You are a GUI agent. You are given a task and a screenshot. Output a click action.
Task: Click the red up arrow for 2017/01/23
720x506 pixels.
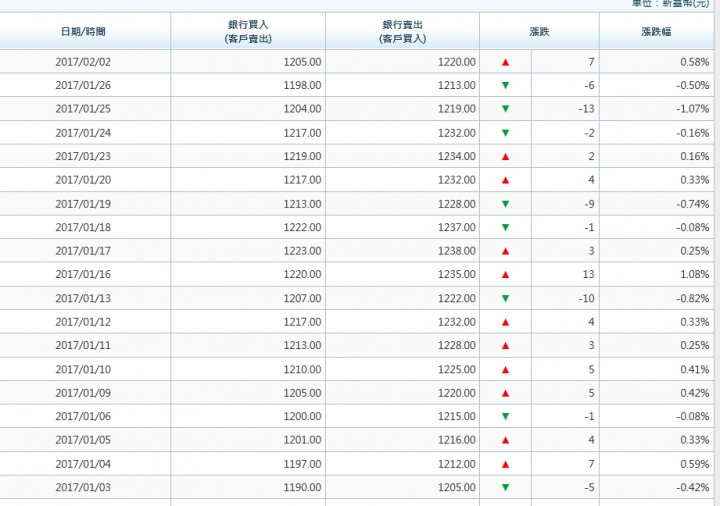point(506,156)
